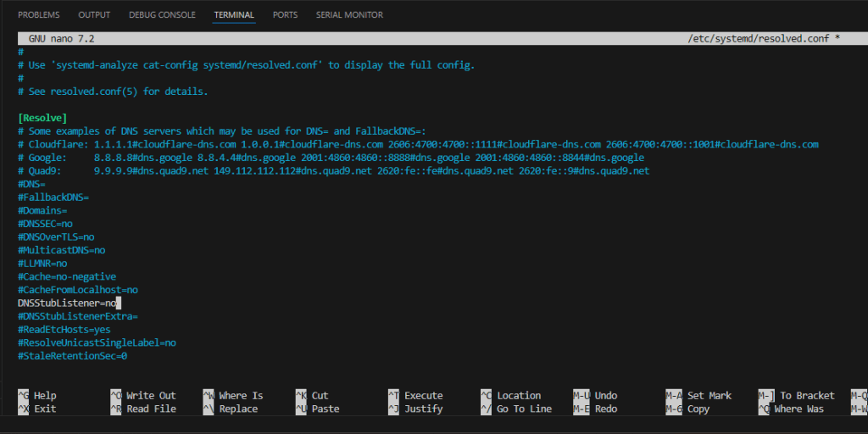Open the PROBLEMS tab

[40, 15]
